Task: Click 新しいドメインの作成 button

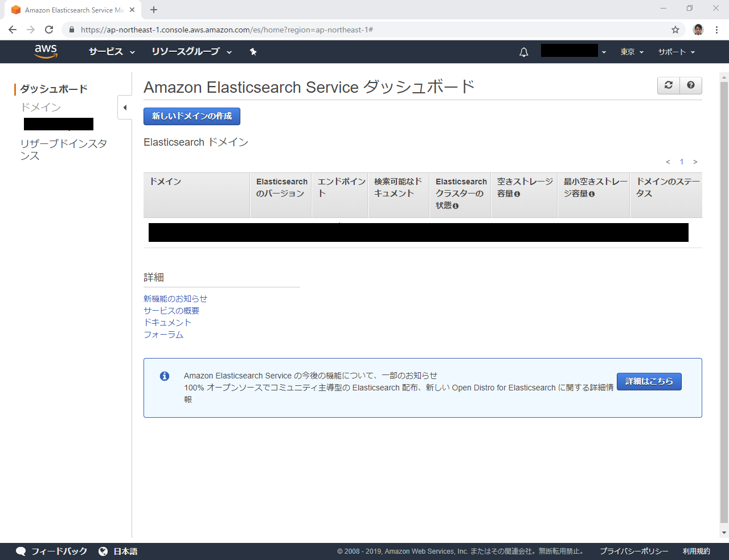Action: point(192,116)
